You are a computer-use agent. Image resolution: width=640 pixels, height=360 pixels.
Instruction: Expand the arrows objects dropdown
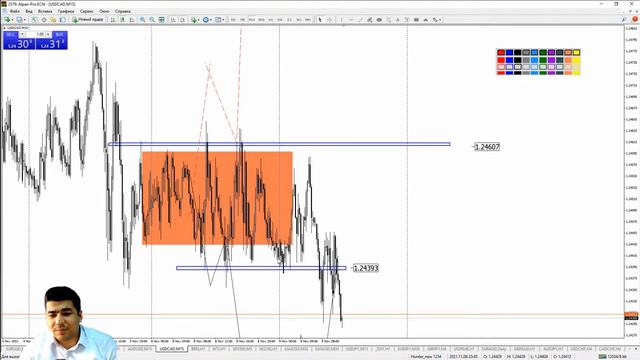click(x=440, y=20)
